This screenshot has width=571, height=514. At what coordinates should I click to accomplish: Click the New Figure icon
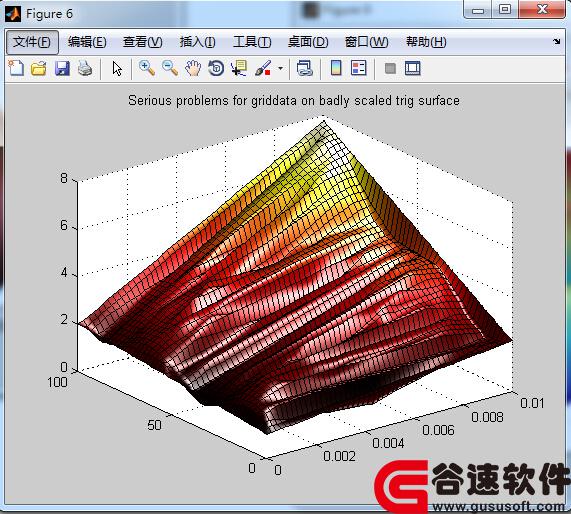pyautogui.click(x=16, y=68)
